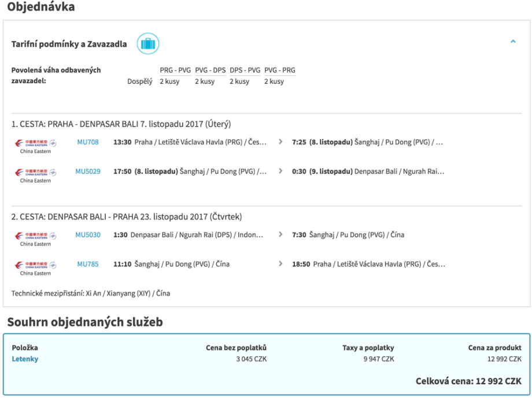
Task: Click China Eastern logo beside flight MU5029
Action: pos(35,174)
